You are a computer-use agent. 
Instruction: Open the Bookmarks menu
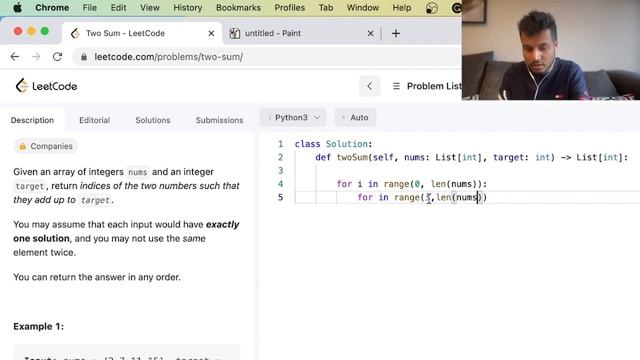[238, 8]
